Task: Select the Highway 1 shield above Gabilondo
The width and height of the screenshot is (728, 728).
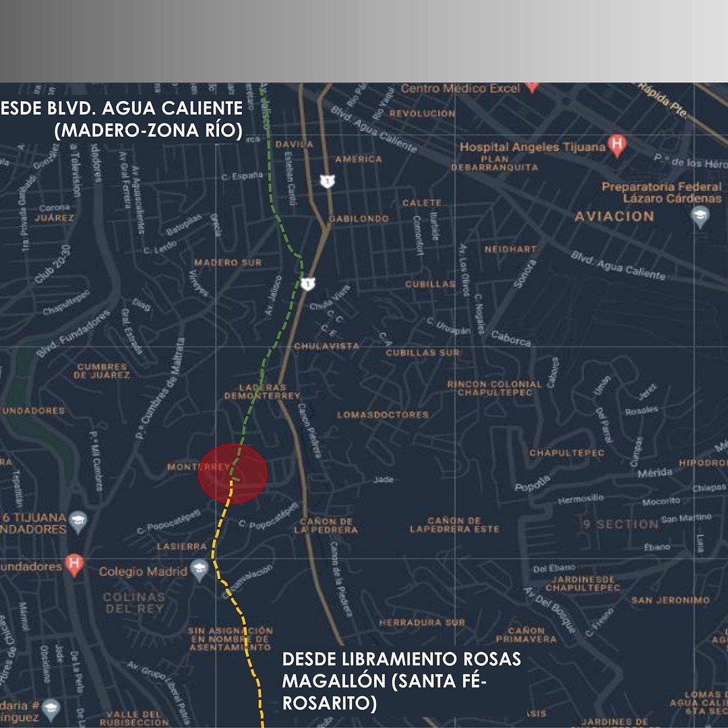Action: click(x=327, y=181)
